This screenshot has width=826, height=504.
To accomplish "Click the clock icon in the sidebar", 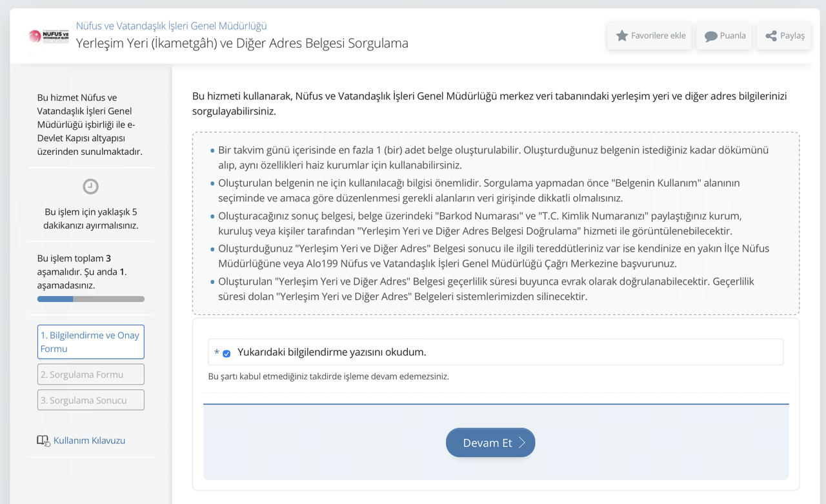I will (x=91, y=186).
